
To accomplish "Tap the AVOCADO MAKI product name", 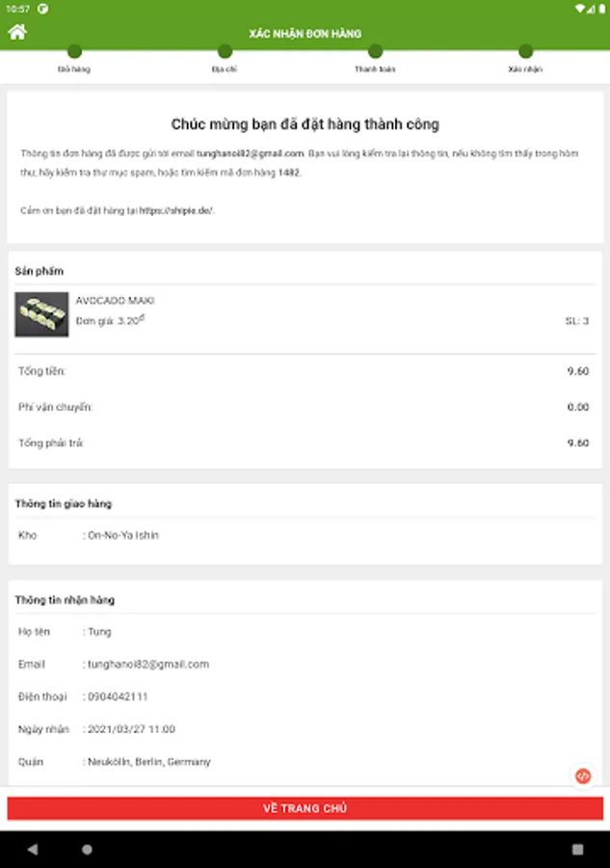I will 115,301.
